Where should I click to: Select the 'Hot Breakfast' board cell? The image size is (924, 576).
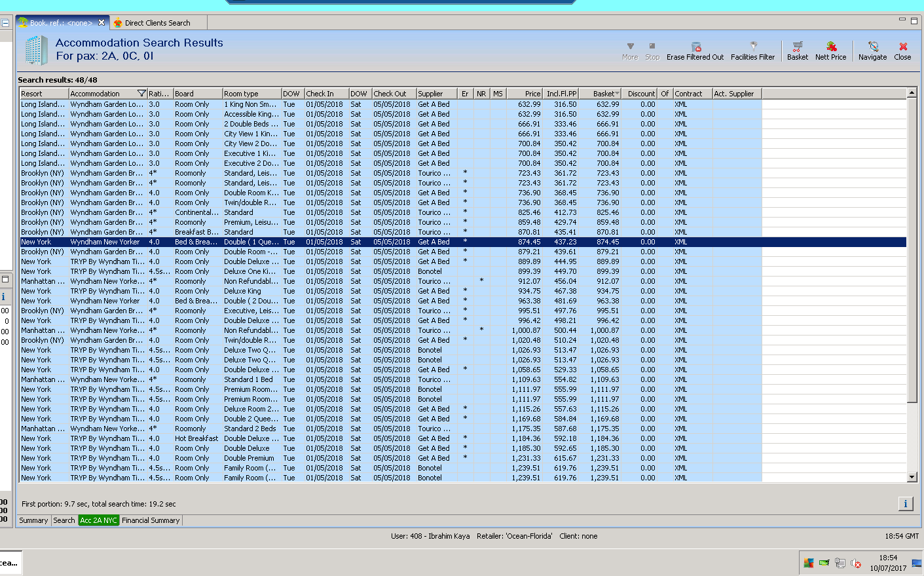coord(196,438)
